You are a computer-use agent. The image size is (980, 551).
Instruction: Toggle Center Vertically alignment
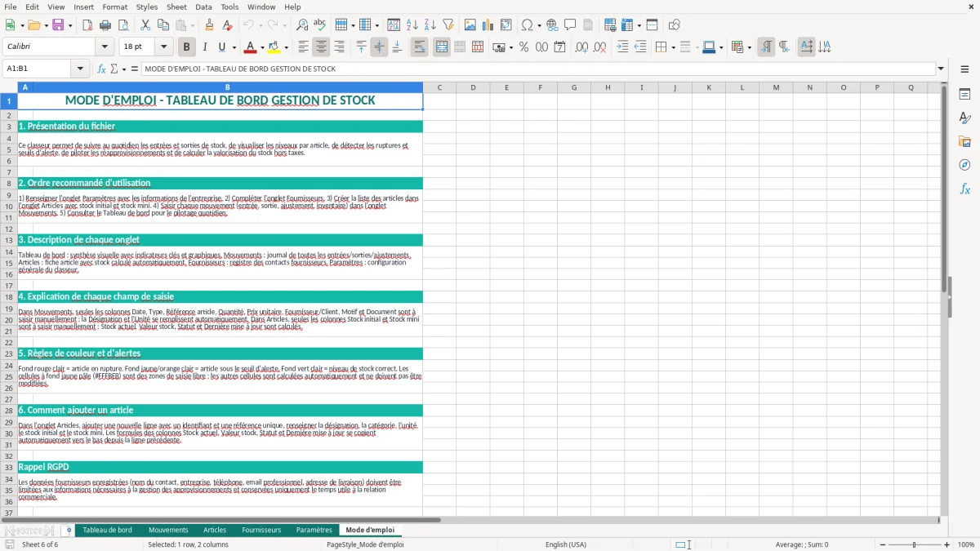click(379, 47)
